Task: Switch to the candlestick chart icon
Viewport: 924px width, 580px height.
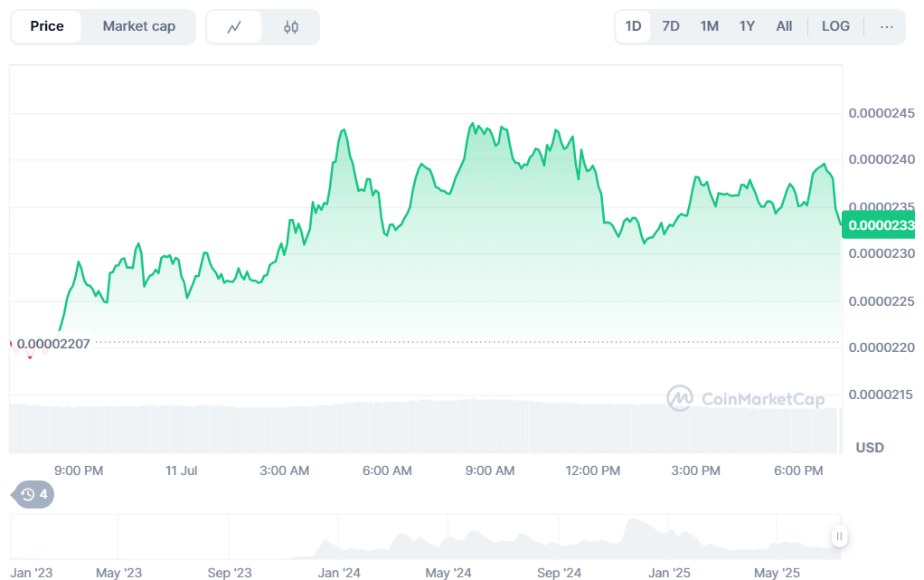Action: coord(290,27)
